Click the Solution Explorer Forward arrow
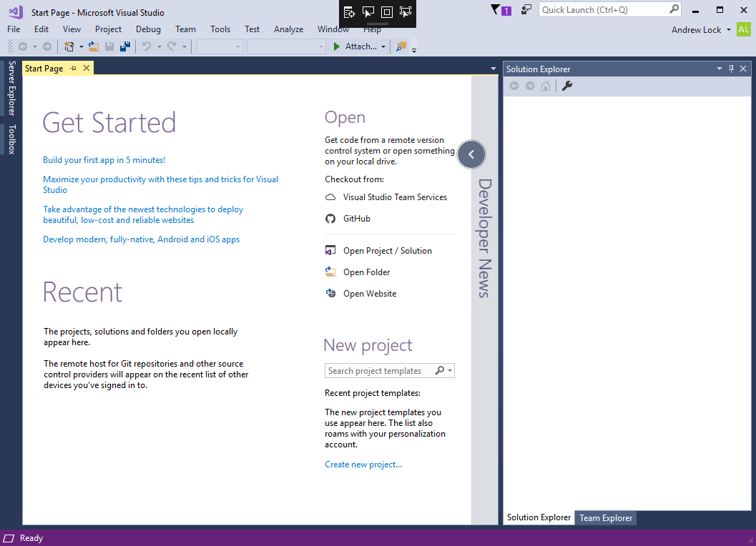This screenshot has height=546, width=756. (530, 86)
